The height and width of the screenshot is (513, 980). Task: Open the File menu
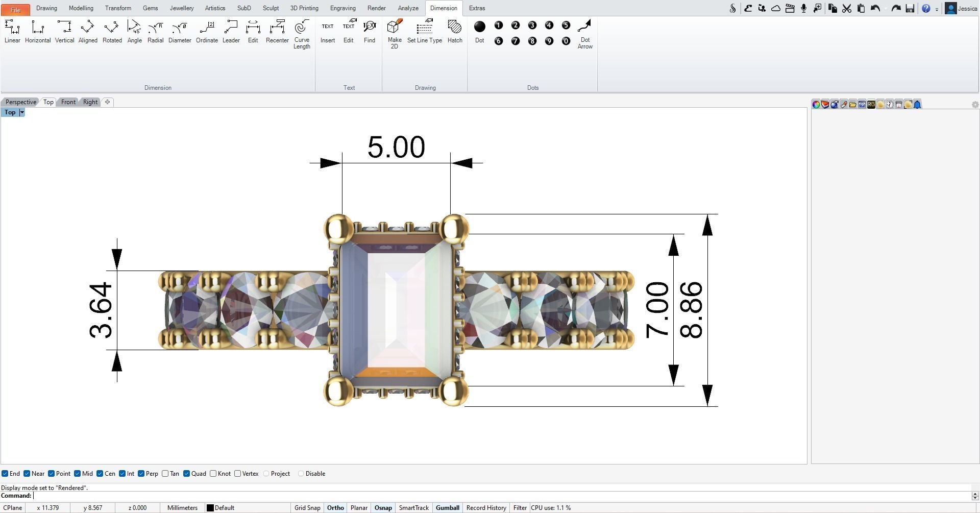pos(15,9)
